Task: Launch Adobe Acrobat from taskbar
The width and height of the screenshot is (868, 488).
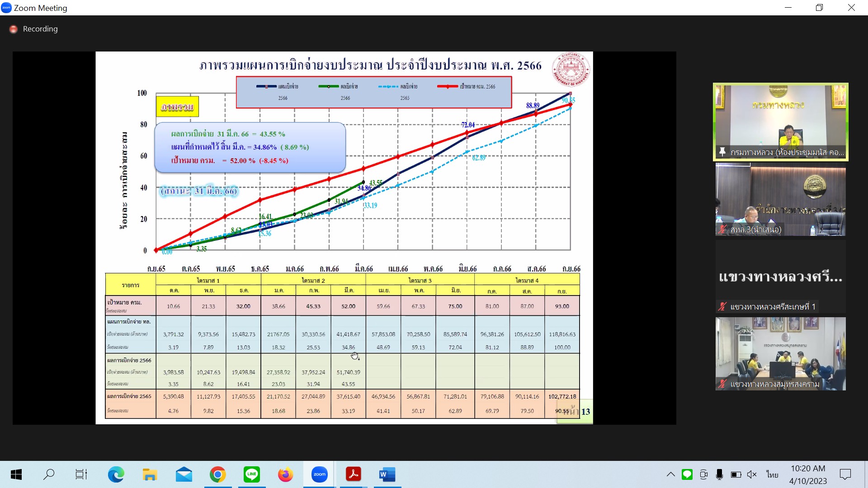Action: (x=353, y=474)
